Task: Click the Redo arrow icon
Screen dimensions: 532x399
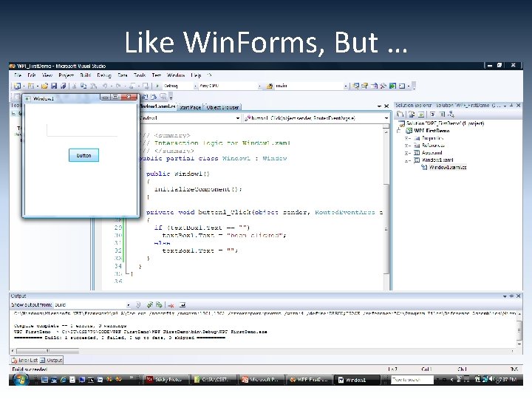Action: coord(118,86)
